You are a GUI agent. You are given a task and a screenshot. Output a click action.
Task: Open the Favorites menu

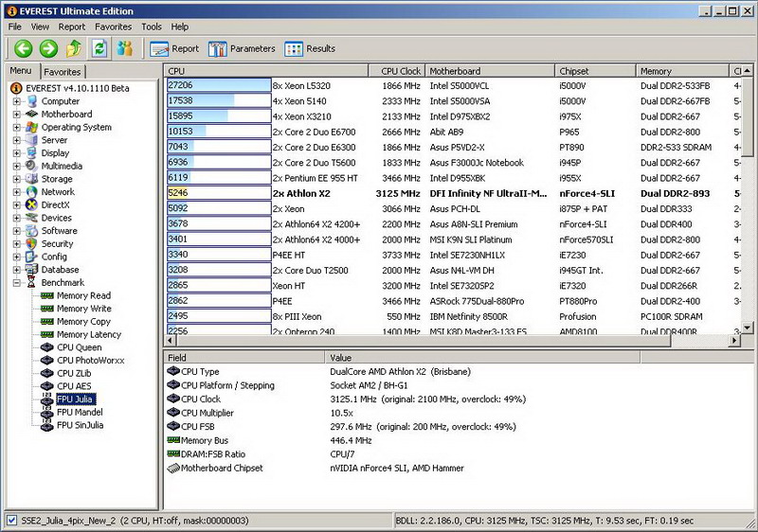[113, 27]
